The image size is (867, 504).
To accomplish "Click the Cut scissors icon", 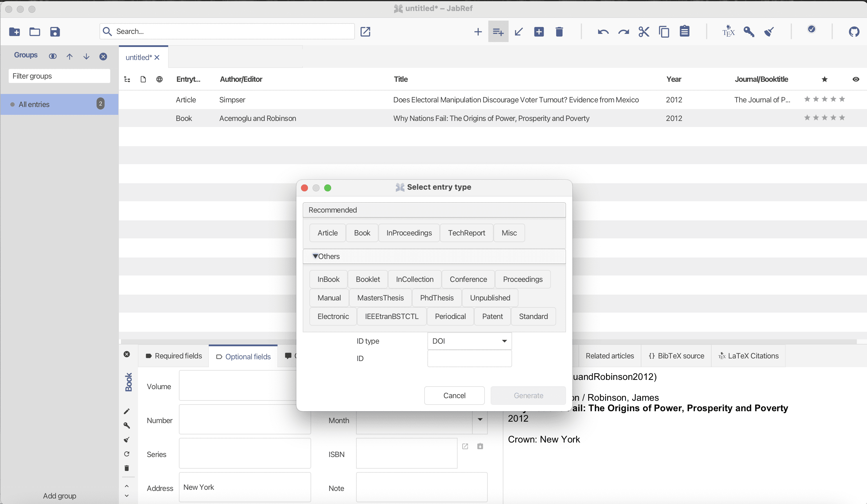I will pyautogui.click(x=643, y=32).
